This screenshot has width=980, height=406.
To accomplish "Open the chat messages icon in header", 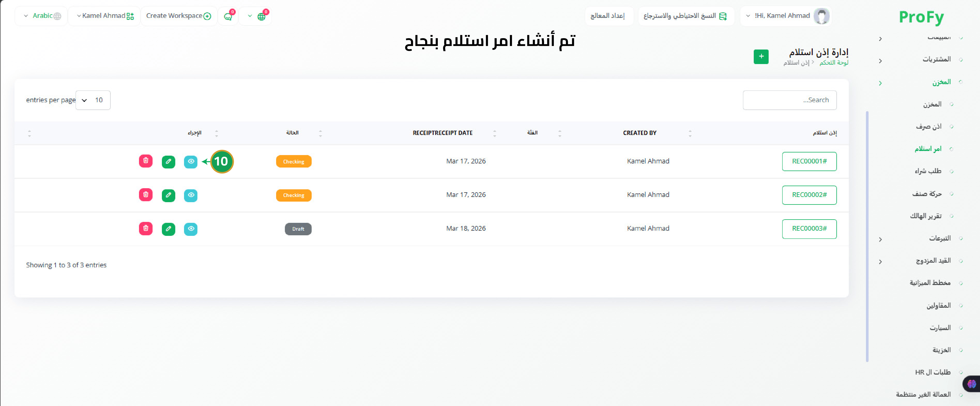I will (228, 16).
